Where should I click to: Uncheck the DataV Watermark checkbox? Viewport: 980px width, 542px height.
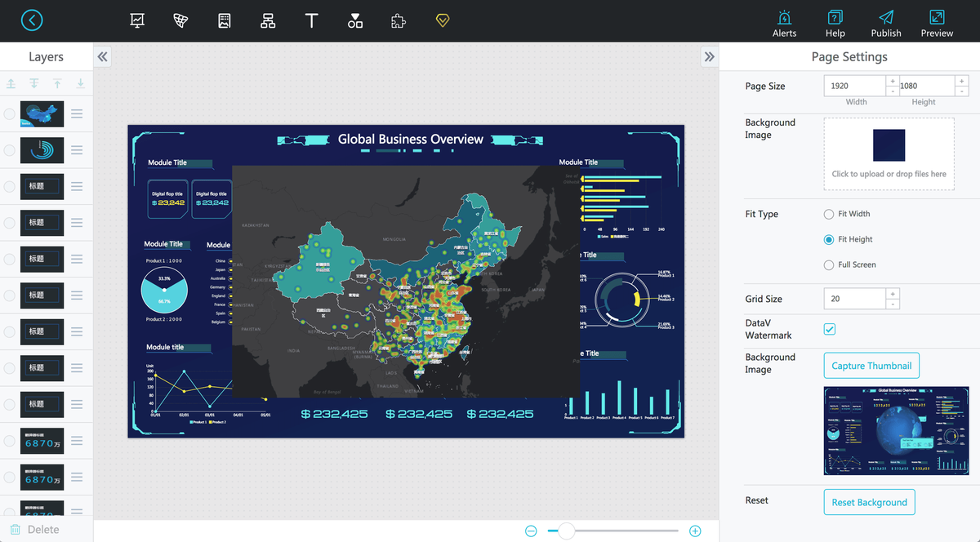[x=830, y=329]
